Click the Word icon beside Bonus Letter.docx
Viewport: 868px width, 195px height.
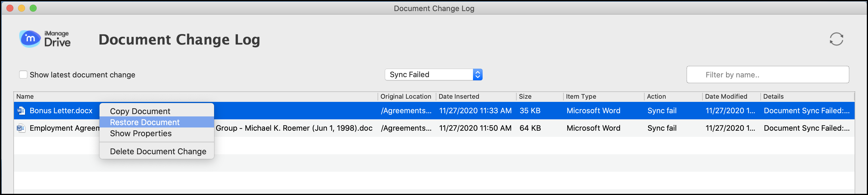pos(21,111)
